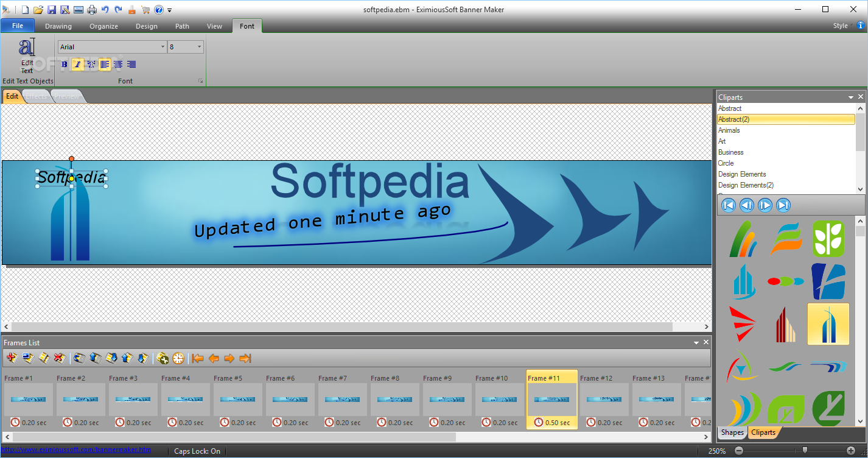
Task: Save the banner with the floppy disk icon
Action: [52, 10]
